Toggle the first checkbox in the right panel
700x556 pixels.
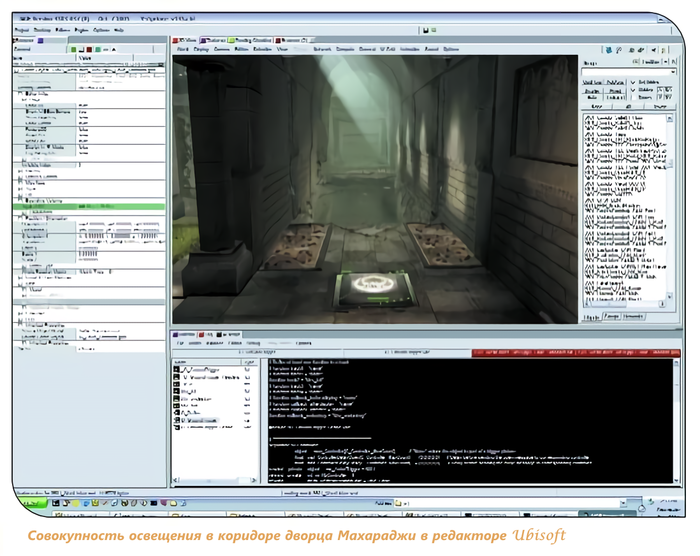(x=634, y=82)
